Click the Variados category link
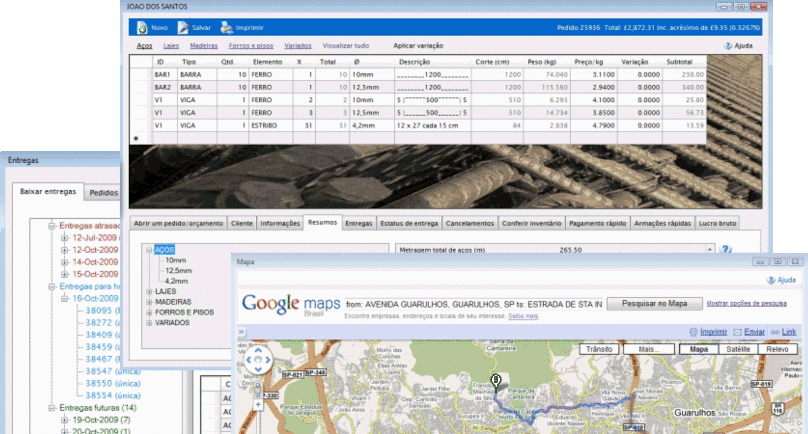 point(298,46)
